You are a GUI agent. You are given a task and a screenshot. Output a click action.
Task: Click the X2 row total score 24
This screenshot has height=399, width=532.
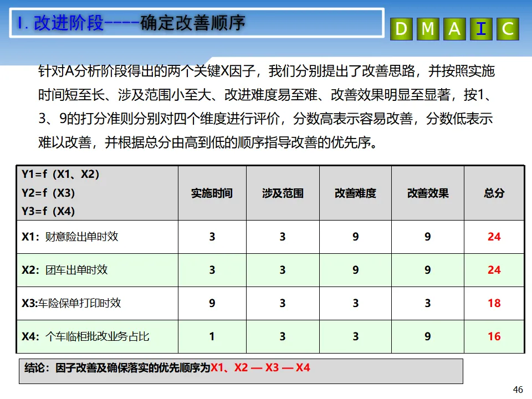point(494,270)
